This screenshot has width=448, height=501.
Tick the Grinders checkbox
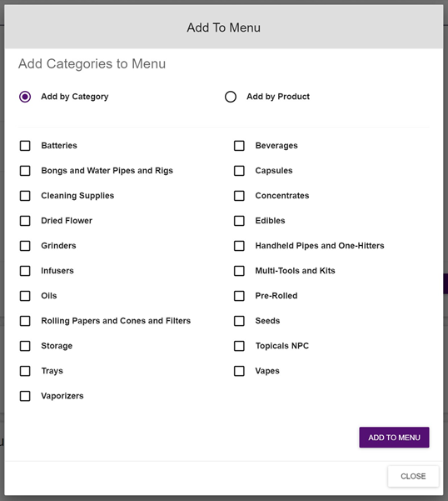pyautogui.click(x=25, y=246)
